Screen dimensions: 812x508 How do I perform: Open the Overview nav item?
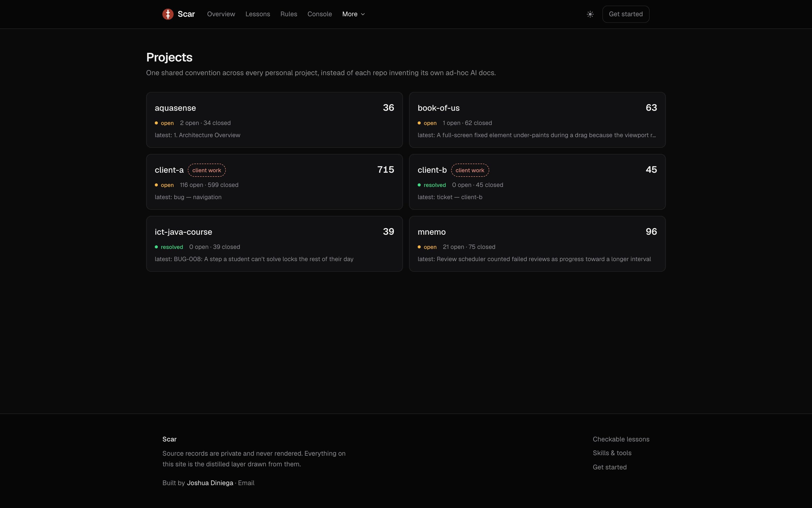pos(221,14)
